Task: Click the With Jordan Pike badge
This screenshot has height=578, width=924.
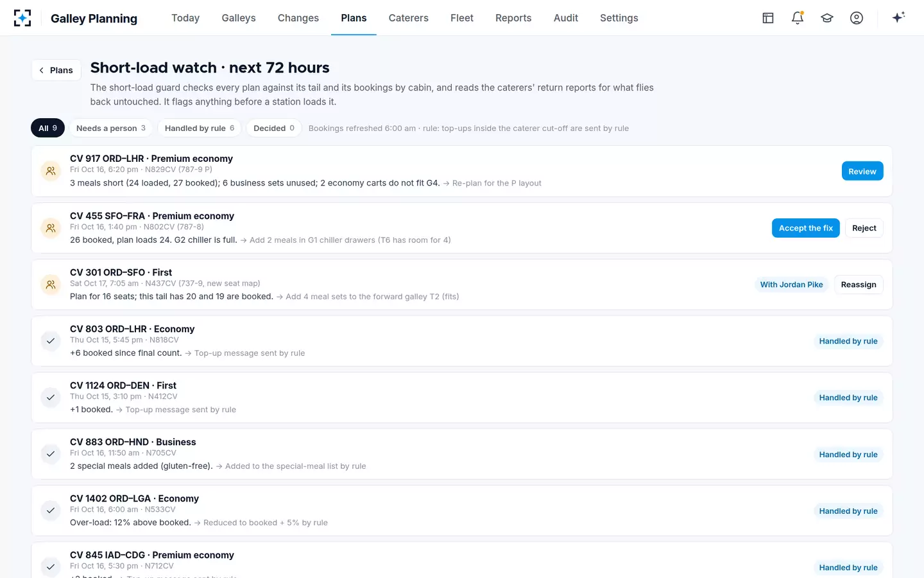Action: 791,285
